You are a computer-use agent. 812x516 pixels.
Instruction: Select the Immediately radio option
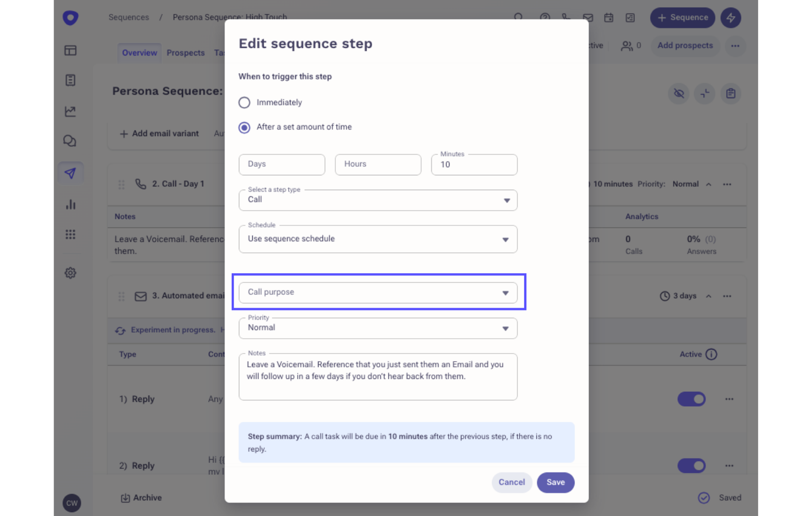[x=244, y=103]
